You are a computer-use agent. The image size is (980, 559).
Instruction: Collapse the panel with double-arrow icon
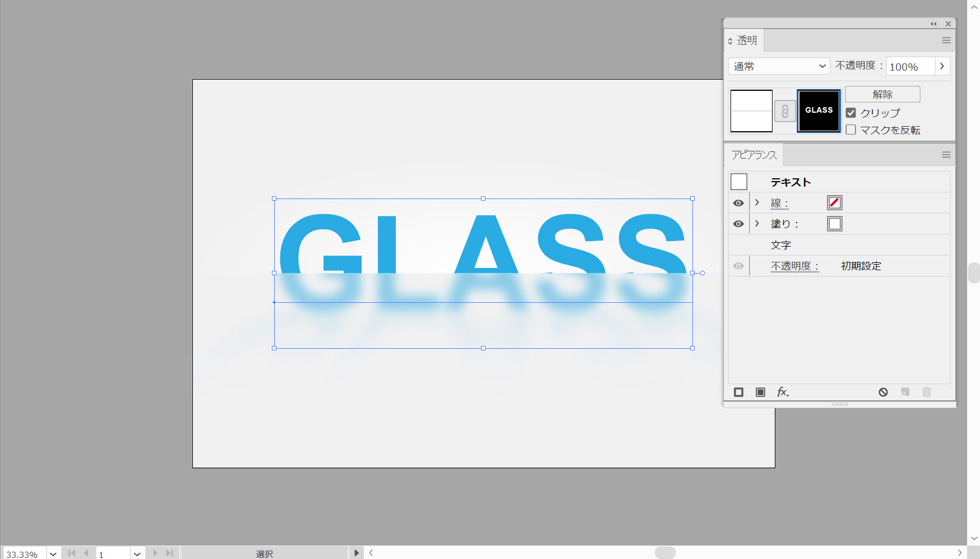click(933, 24)
